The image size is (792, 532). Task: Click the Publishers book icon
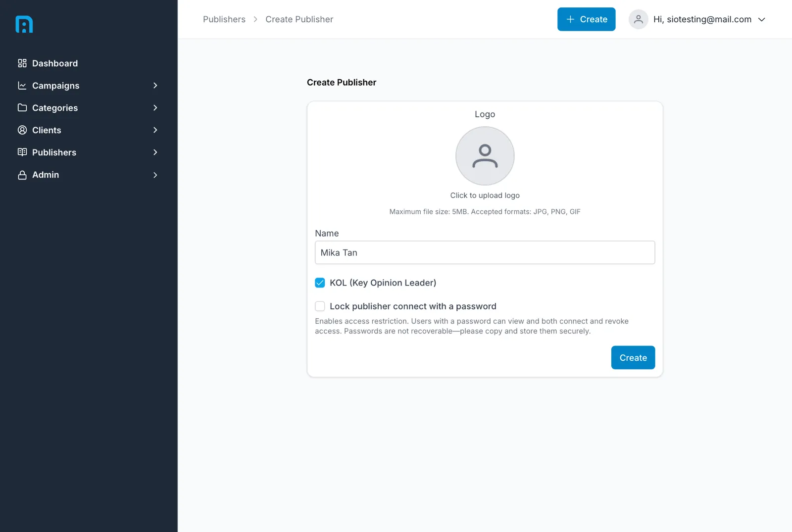[22, 152]
